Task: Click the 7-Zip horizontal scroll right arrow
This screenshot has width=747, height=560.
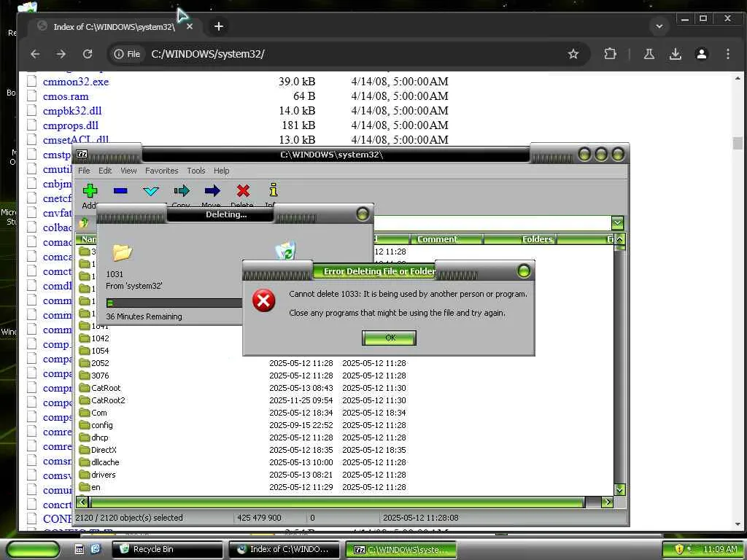Action: (x=608, y=502)
